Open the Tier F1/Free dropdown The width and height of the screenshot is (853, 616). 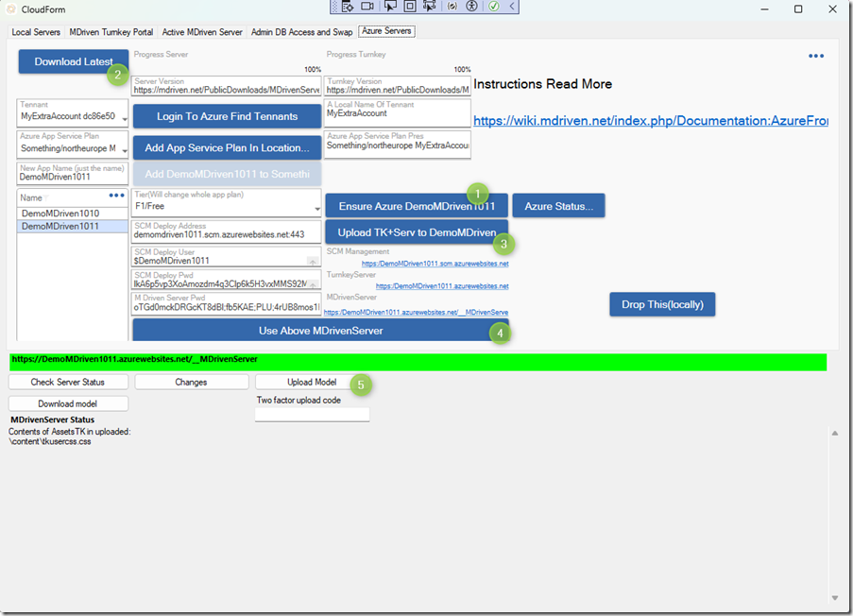[317, 209]
